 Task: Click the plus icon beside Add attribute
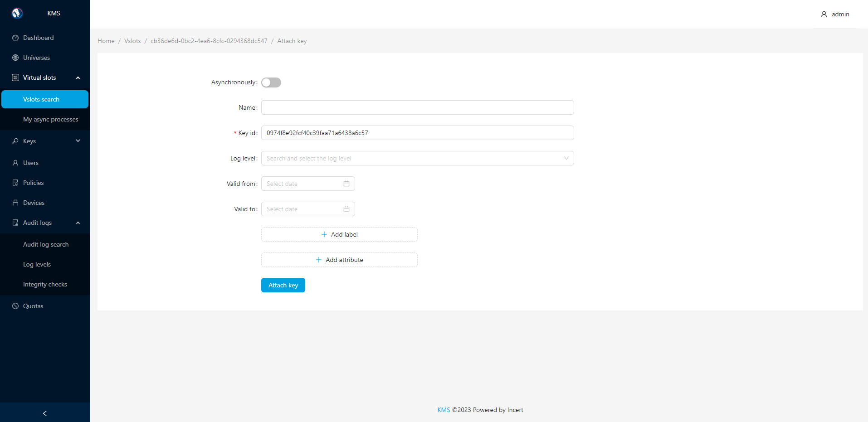[319, 260]
